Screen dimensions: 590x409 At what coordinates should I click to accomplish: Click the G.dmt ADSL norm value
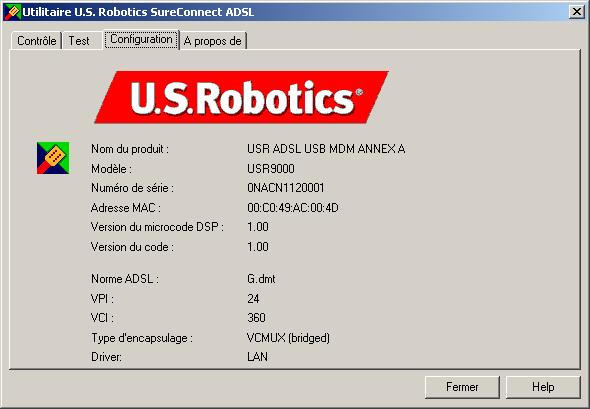[261, 279]
